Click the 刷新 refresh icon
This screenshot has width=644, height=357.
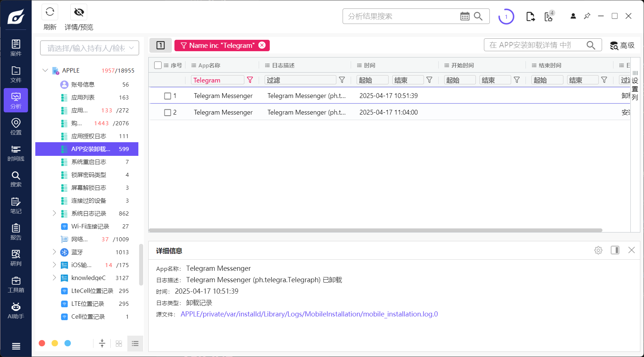[x=50, y=12]
